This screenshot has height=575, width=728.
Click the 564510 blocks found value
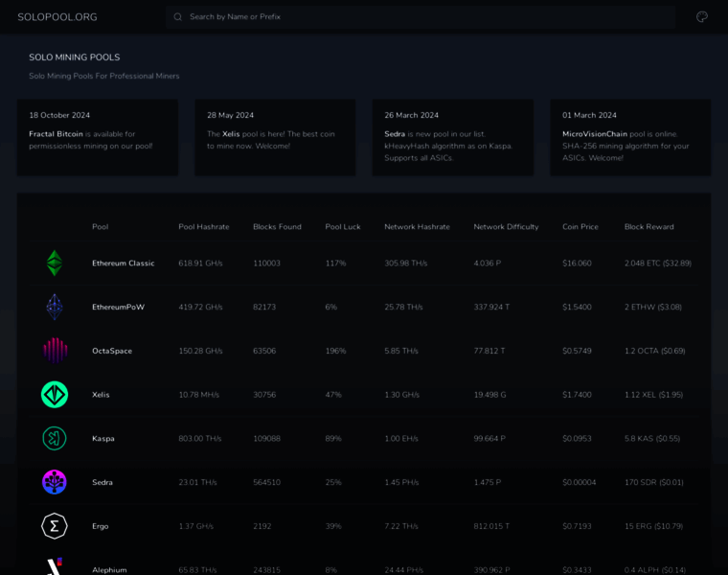266,482
